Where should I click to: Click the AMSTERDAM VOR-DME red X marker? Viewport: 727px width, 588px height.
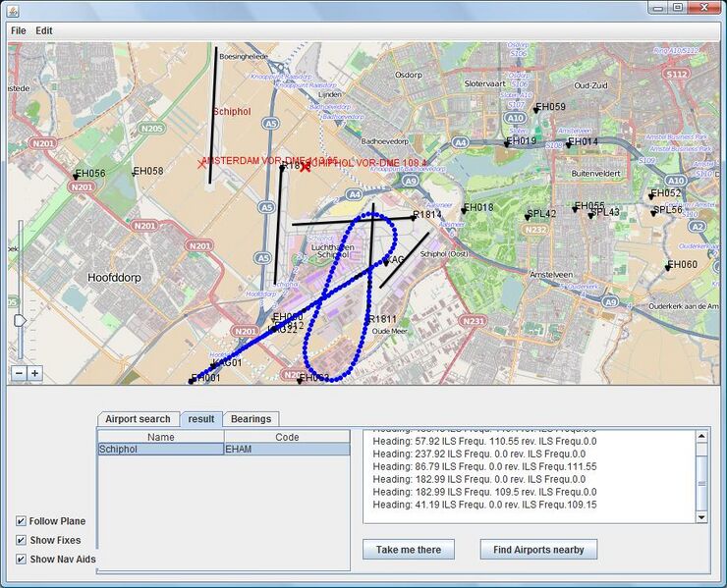201,164
